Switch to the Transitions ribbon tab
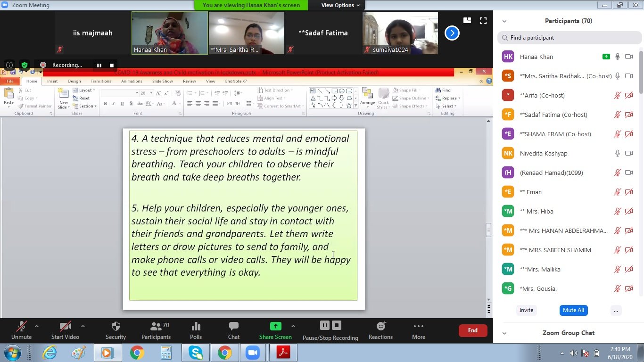Image resolution: width=644 pixels, height=362 pixels. tap(101, 81)
